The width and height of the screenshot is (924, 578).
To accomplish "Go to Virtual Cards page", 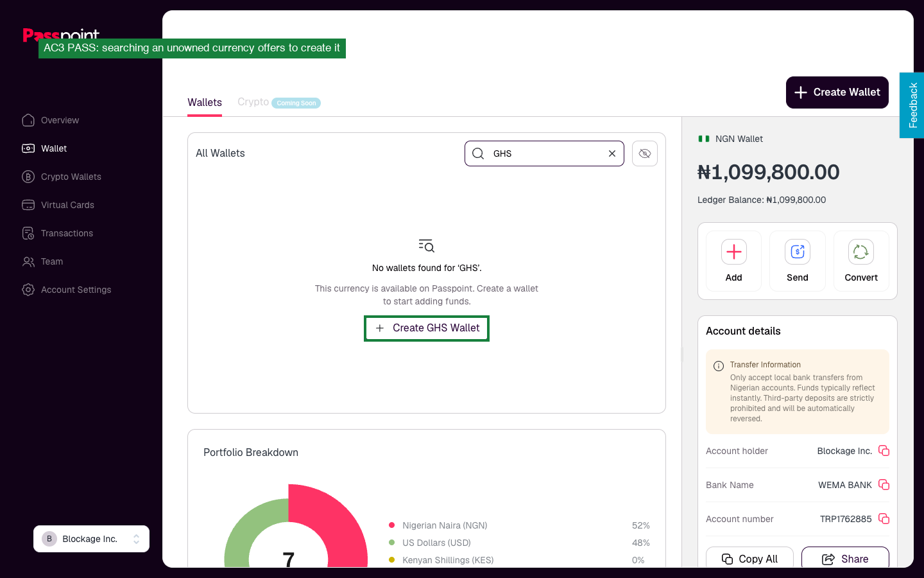I will tap(58, 205).
